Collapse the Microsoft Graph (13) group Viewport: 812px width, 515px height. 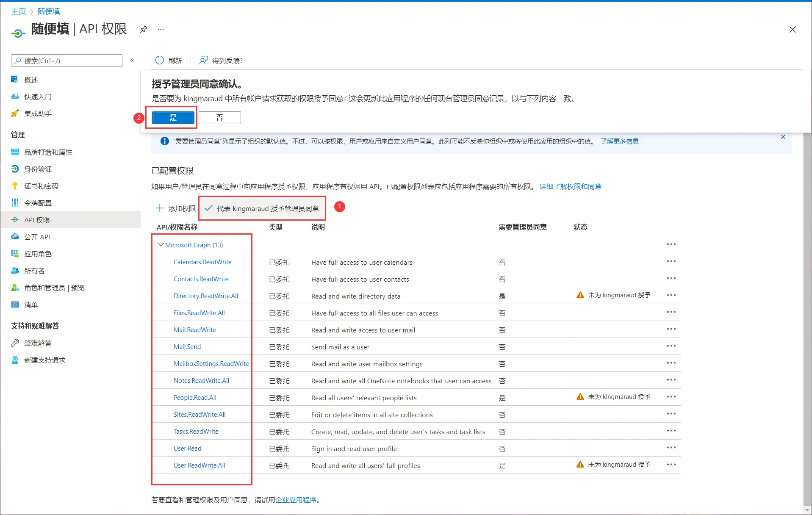[161, 245]
